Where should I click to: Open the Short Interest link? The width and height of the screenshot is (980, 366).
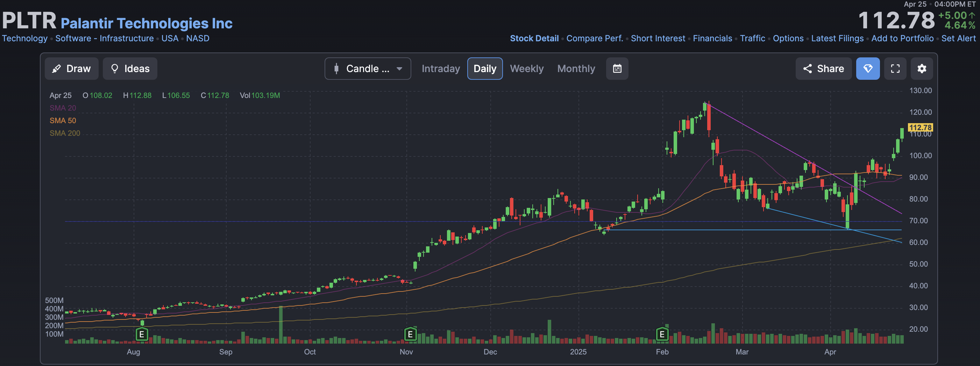658,38
